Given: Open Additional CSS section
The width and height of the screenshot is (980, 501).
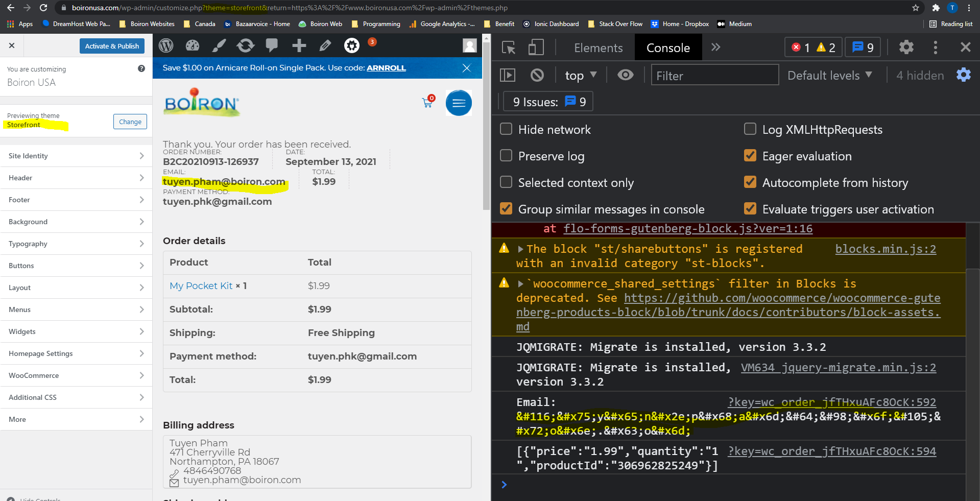Looking at the screenshot, I should pos(76,397).
